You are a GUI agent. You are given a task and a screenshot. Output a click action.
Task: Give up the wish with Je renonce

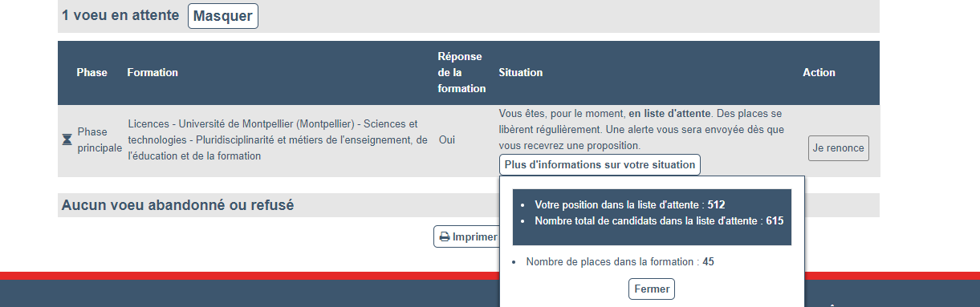[x=839, y=148]
